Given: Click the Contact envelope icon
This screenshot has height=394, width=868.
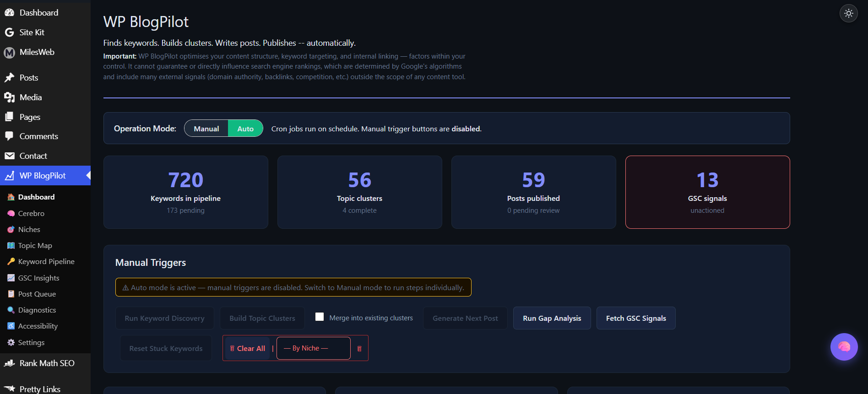Looking at the screenshot, I should tap(9, 156).
